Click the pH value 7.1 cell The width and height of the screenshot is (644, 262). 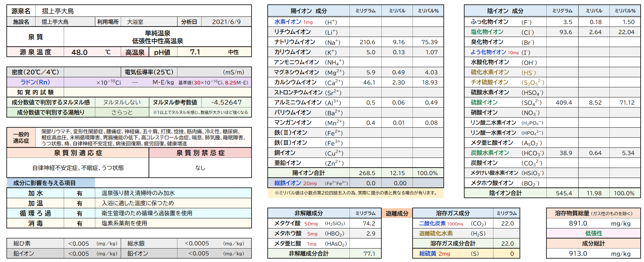pos(195,52)
